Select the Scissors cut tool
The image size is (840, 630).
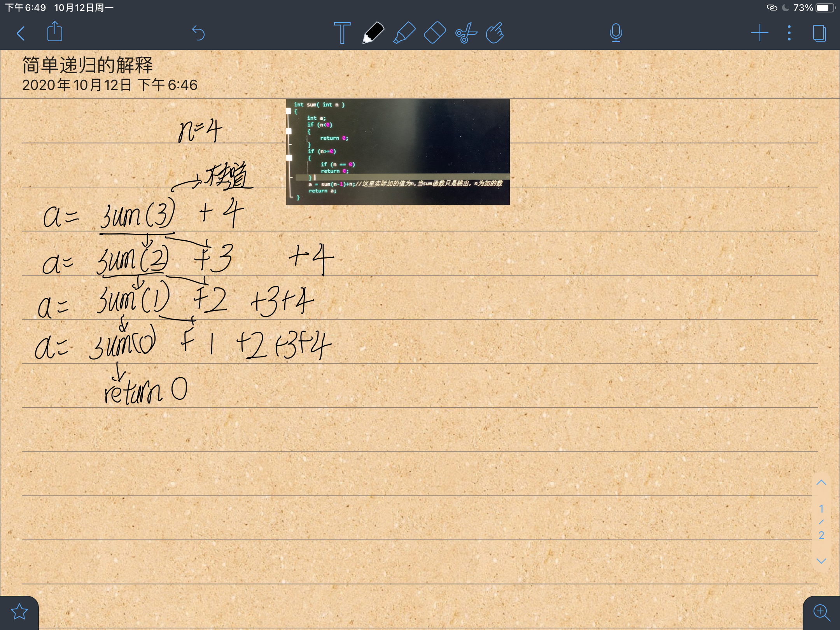465,33
